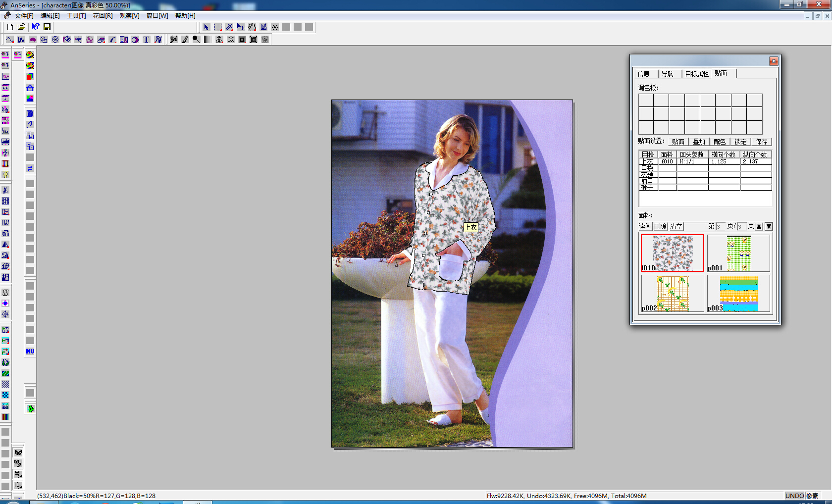Image resolution: width=832 pixels, height=504 pixels.
Task: Switch to the 目标属性 tab
Action: tap(696, 74)
